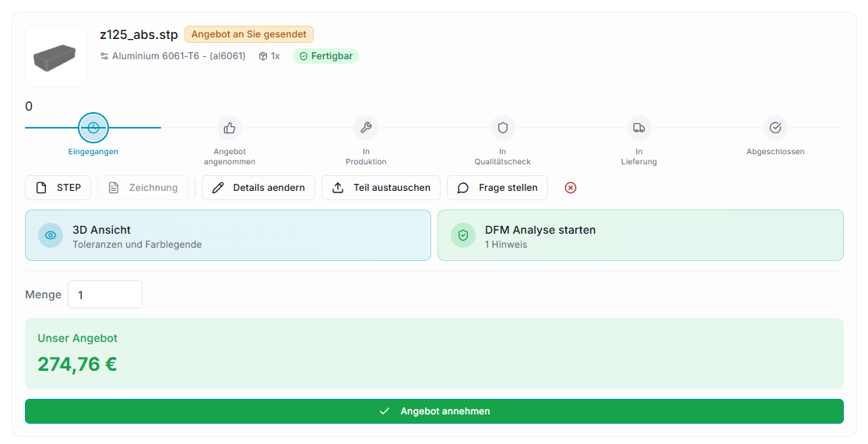Click the Eingegangen step label
The width and height of the screenshot is (868, 444).
(93, 152)
